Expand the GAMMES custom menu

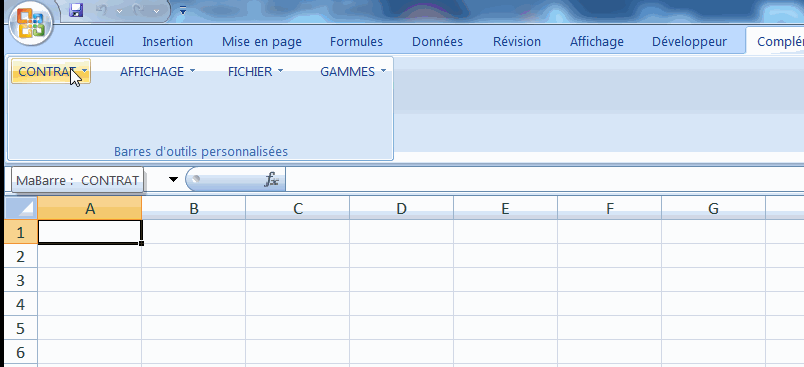[353, 71]
